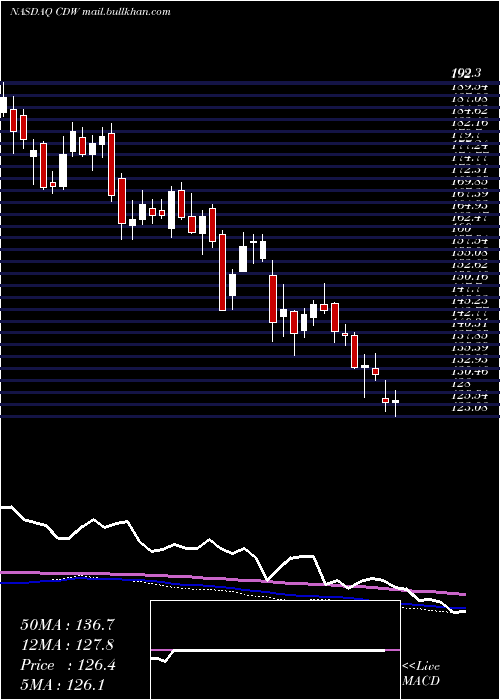The image size is (500, 700).
Task: Click the last candlestick on the chart
Action: (x=396, y=402)
